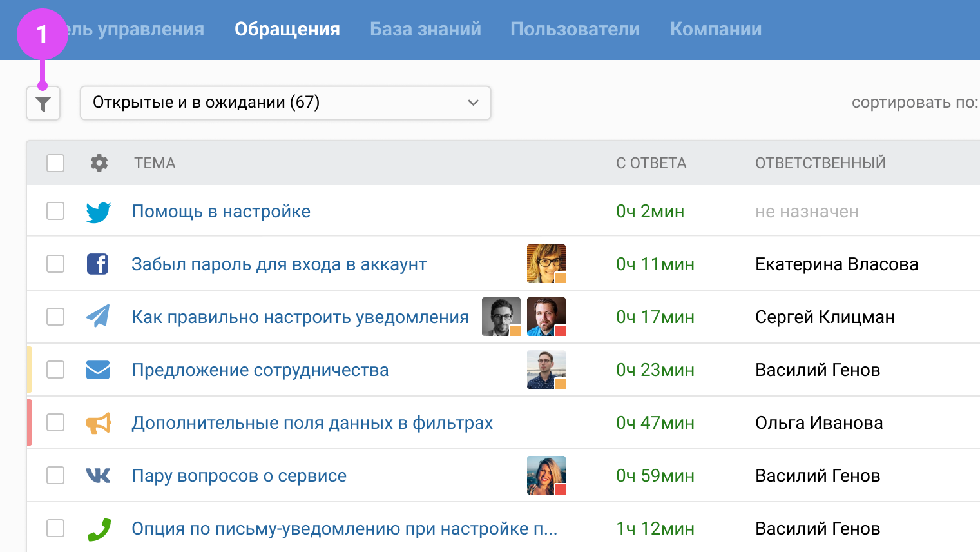The height and width of the screenshot is (552, 980).
Task: Click the Twitter channel icon
Action: pyautogui.click(x=99, y=212)
